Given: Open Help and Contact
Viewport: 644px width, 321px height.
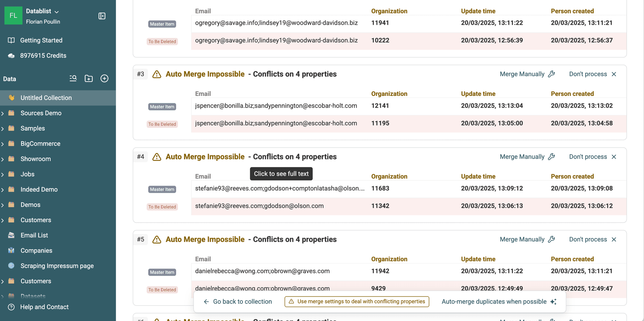Looking at the screenshot, I should (44, 307).
